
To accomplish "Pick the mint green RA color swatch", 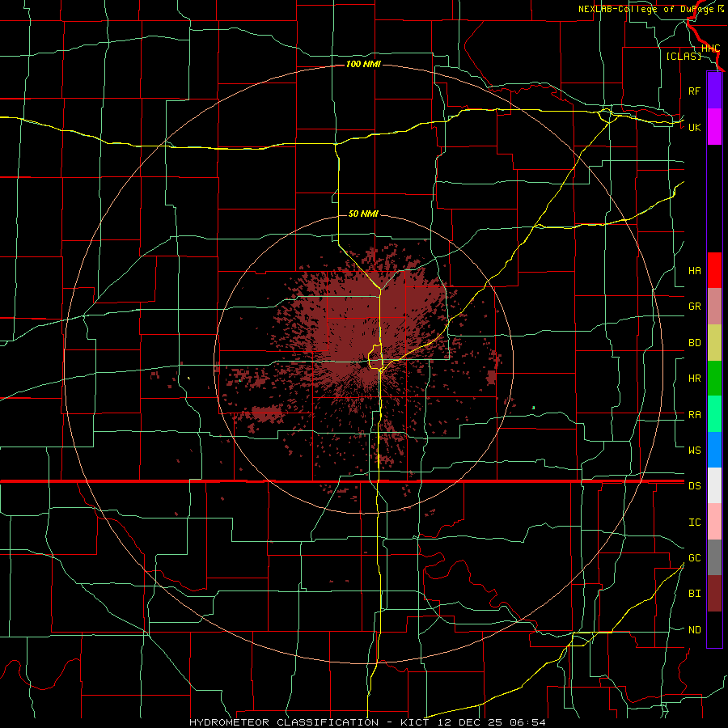I will point(714,414).
